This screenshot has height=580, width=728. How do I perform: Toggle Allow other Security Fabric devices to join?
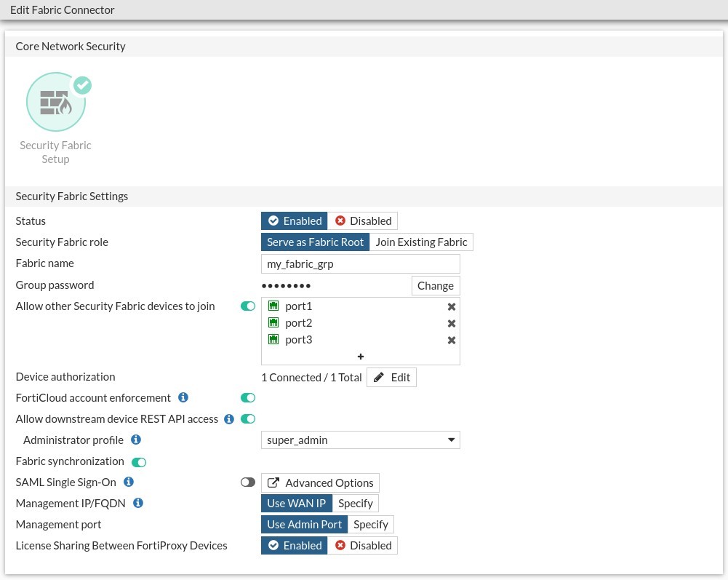pyautogui.click(x=248, y=306)
